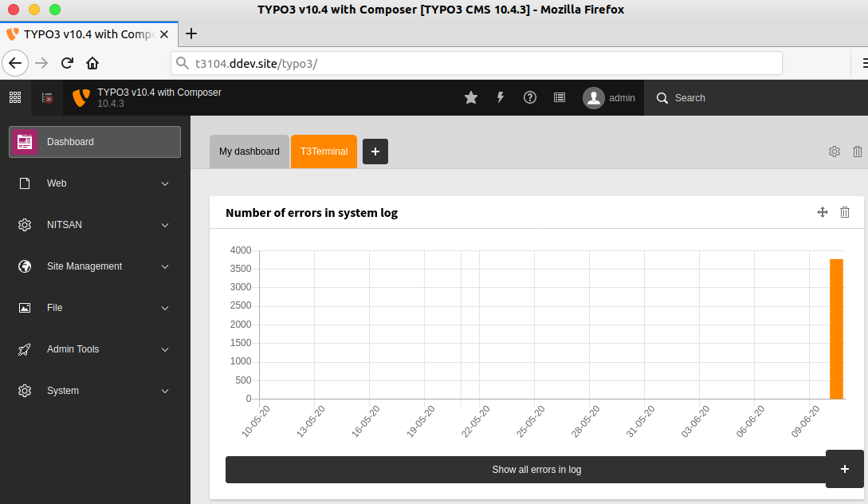Open the TYPO3 bookmarks star menu
Screen dimensions: 868x504
pyautogui.click(x=470, y=97)
